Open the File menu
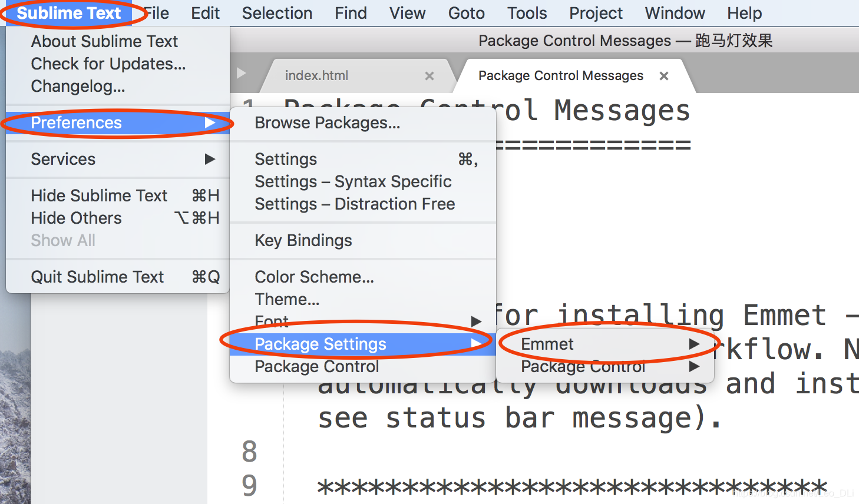Image resolution: width=859 pixels, height=504 pixels. [156, 13]
